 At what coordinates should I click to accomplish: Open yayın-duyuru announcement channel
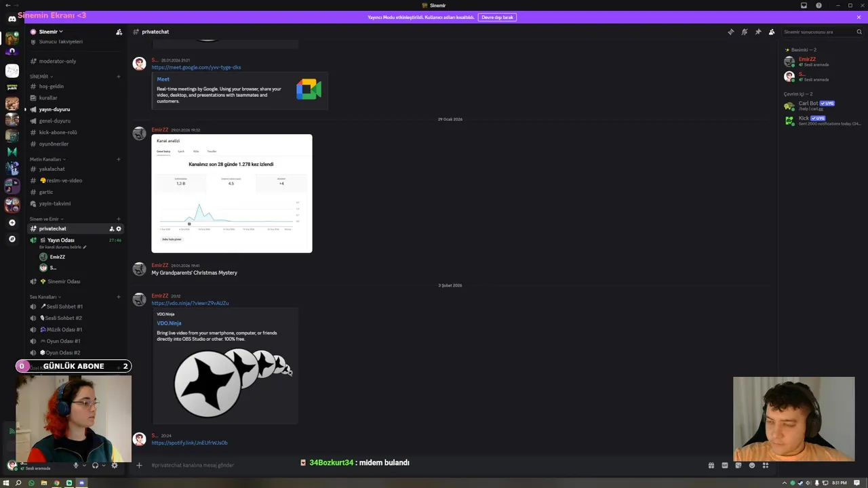coord(75,109)
